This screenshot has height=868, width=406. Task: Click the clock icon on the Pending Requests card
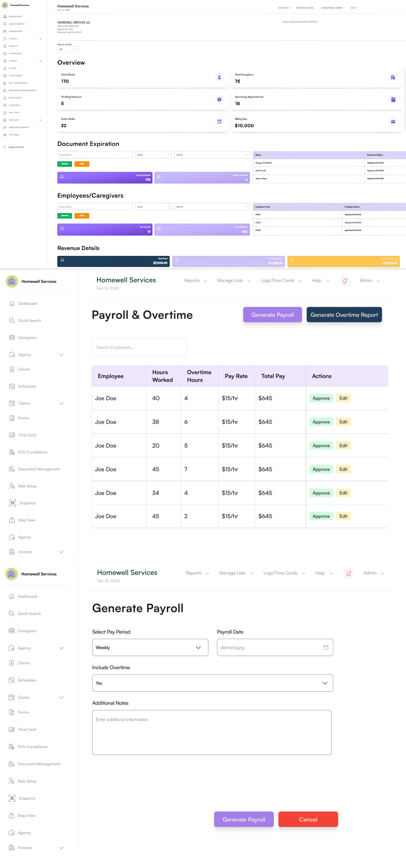(219, 99)
